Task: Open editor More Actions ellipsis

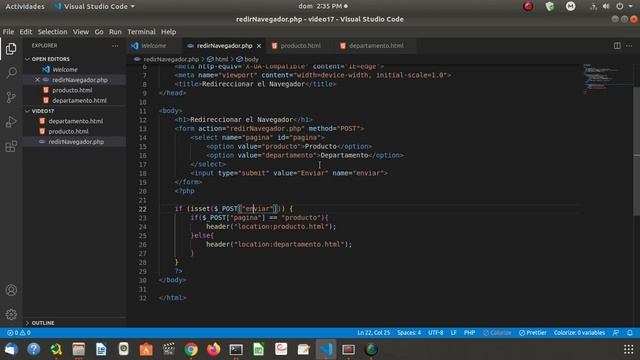Action: pos(629,46)
